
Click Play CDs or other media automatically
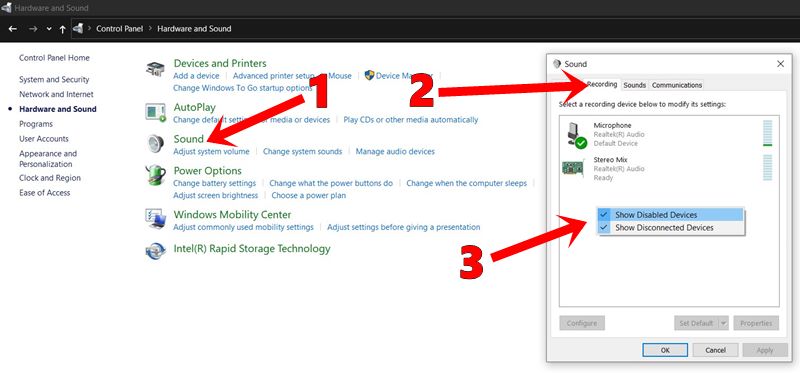pos(411,120)
